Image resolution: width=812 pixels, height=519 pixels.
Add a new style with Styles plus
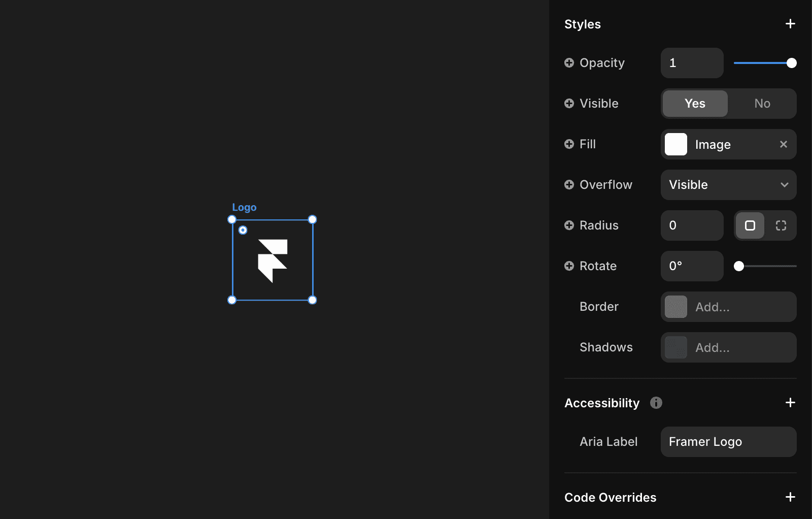coord(790,24)
